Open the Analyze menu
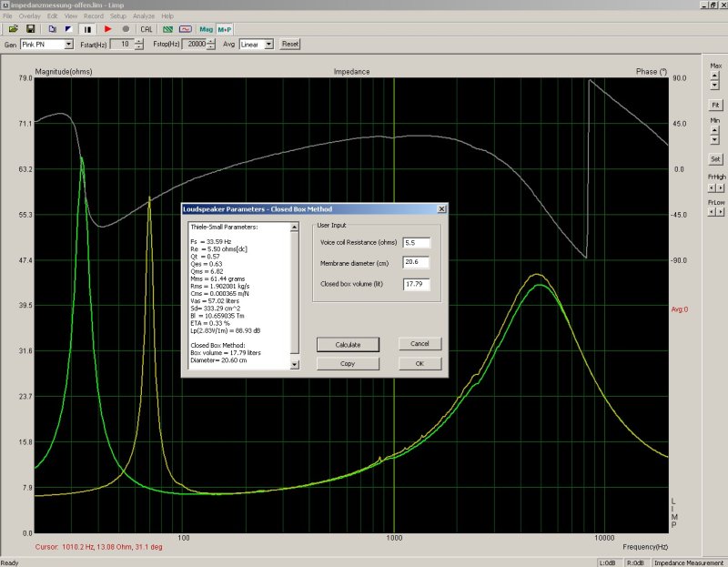The height and width of the screenshot is (567, 728). click(144, 16)
